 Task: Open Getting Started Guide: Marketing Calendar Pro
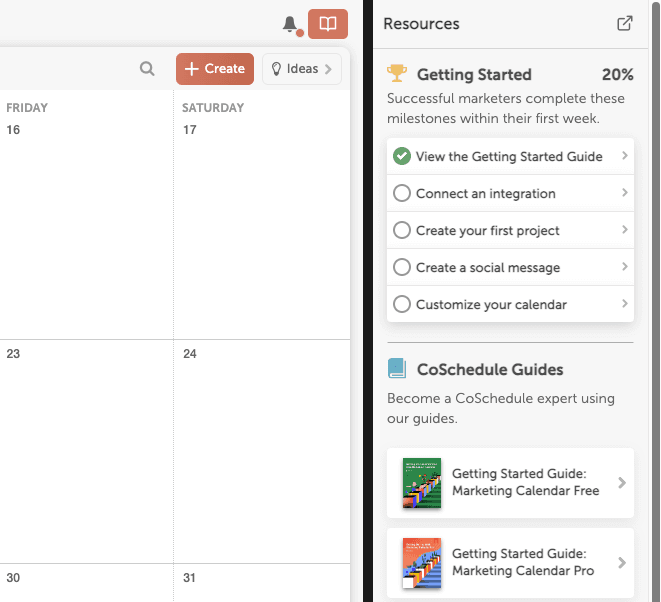tap(510, 563)
